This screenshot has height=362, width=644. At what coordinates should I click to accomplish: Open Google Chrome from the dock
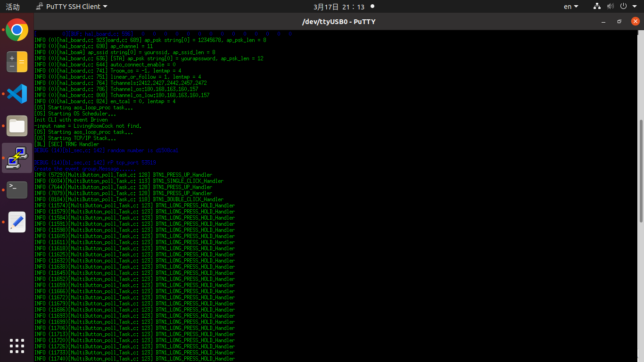[17, 30]
